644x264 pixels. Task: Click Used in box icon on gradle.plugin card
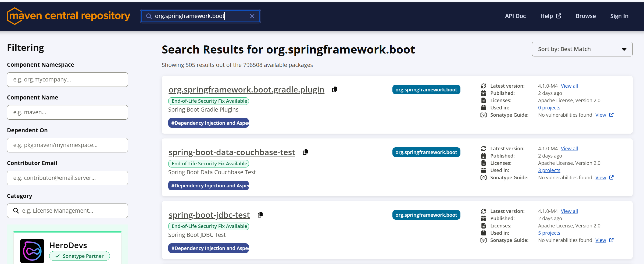484,108
